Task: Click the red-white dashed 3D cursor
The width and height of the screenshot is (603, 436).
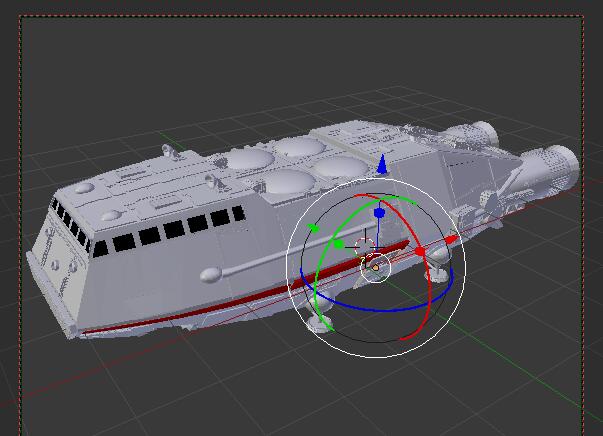Action: (x=364, y=248)
